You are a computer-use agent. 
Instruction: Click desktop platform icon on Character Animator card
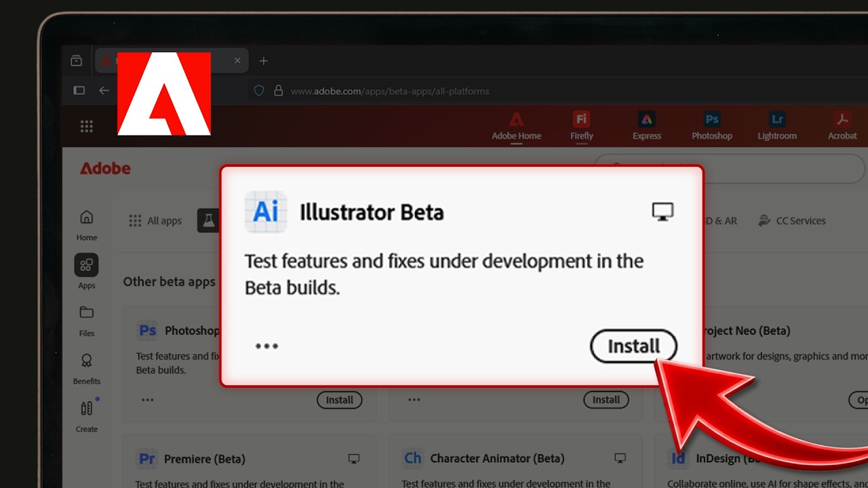point(620,459)
